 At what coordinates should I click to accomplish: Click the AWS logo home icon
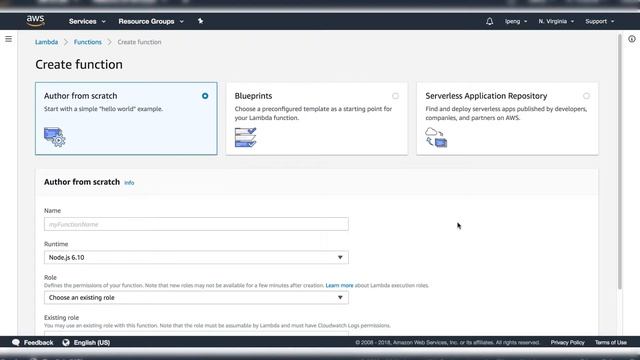click(36, 20)
